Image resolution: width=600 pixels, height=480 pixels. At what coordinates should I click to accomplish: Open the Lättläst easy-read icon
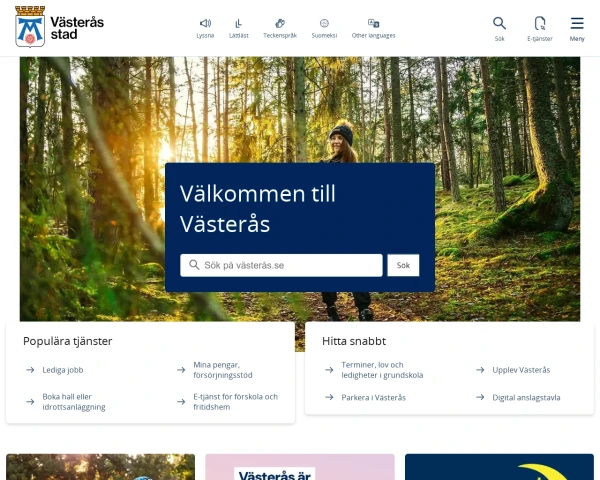point(238,23)
